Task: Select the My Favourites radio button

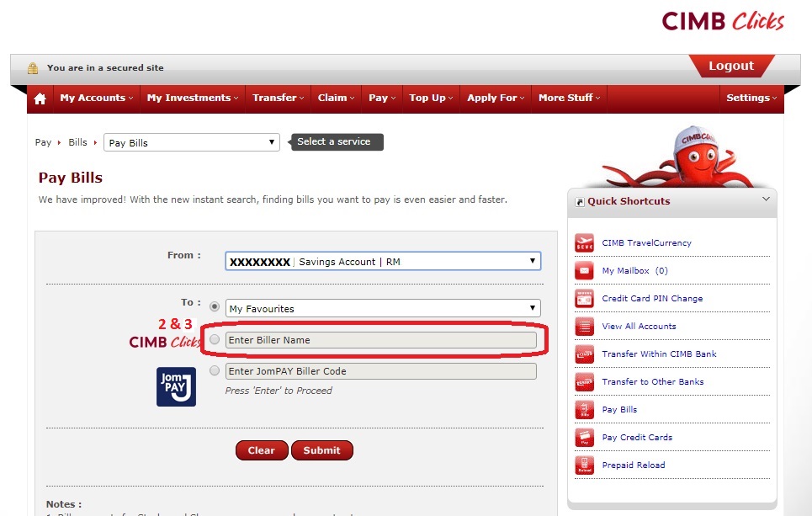Action: tap(215, 306)
